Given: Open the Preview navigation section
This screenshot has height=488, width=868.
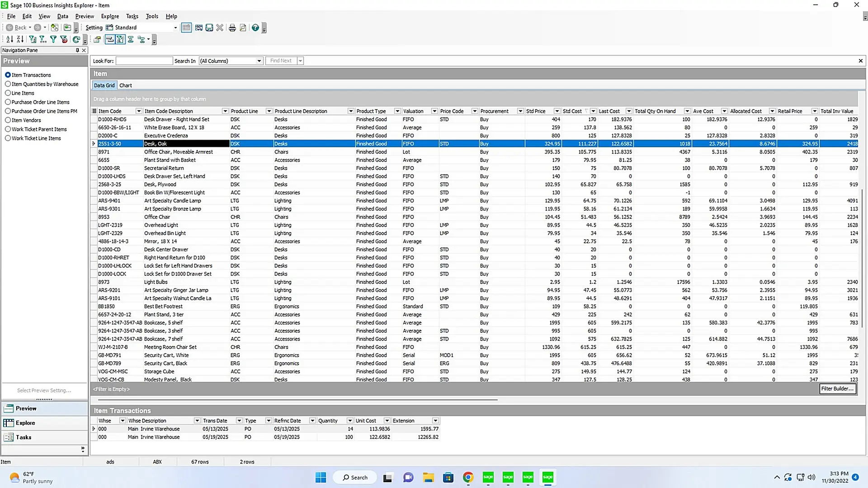Looking at the screenshot, I should [44, 408].
